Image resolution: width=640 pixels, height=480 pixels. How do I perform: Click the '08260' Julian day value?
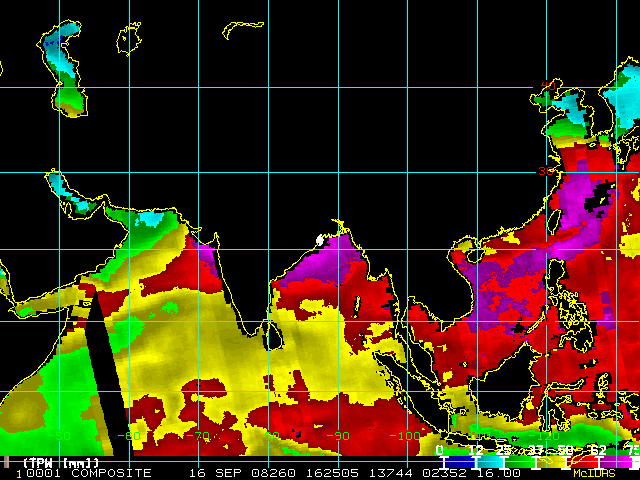[x=273, y=473]
